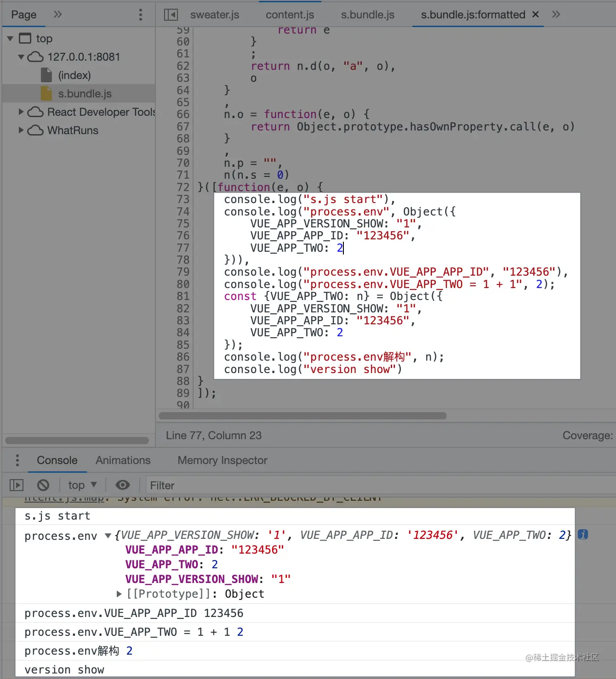Viewport: 616px width, 679px height.
Task: Open the navigator three-dot menu
Action: click(x=141, y=15)
